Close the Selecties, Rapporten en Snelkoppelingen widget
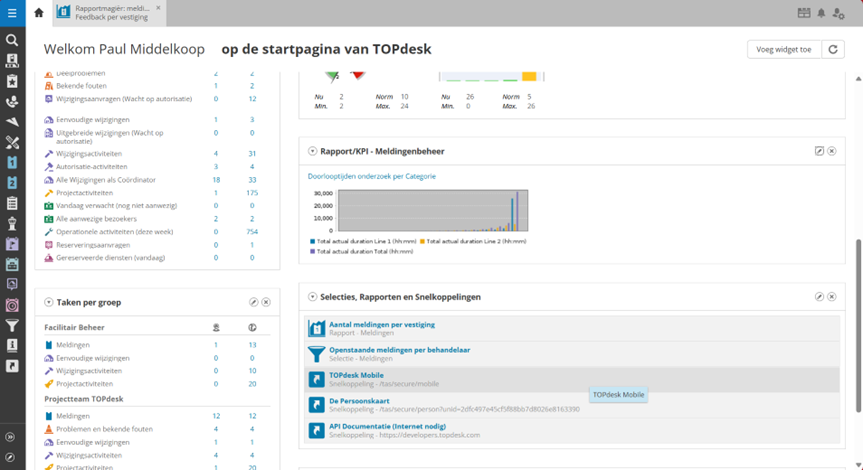This screenshot has height=470, width=863. 832,297
